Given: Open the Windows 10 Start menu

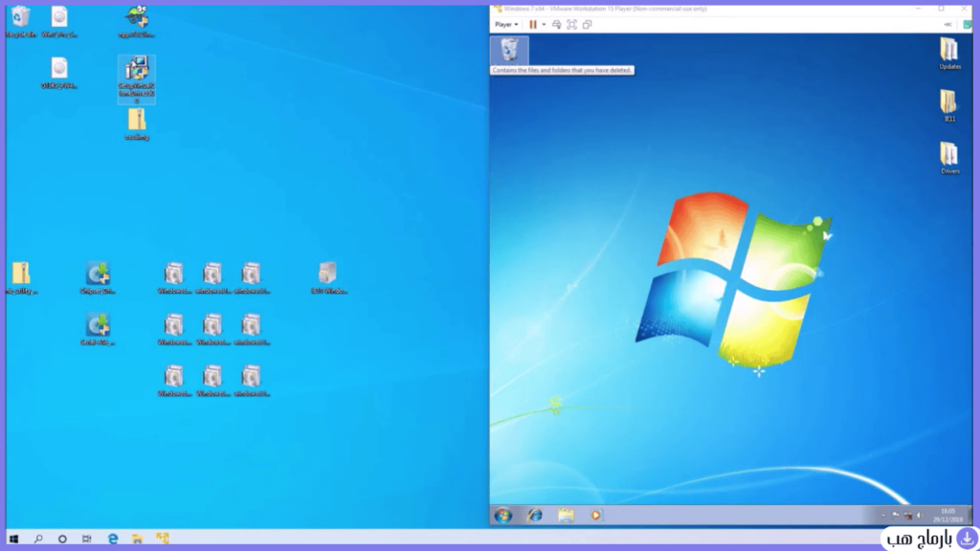Looking at the screenshot, I should 13,539.
